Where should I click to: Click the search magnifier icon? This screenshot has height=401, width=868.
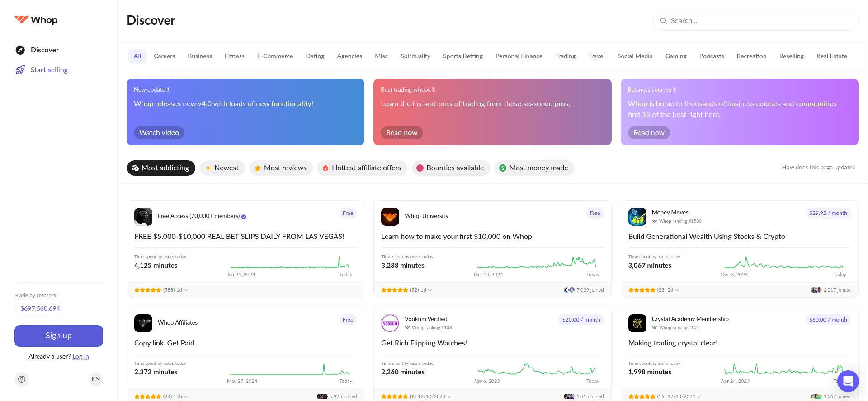[664, 21]
